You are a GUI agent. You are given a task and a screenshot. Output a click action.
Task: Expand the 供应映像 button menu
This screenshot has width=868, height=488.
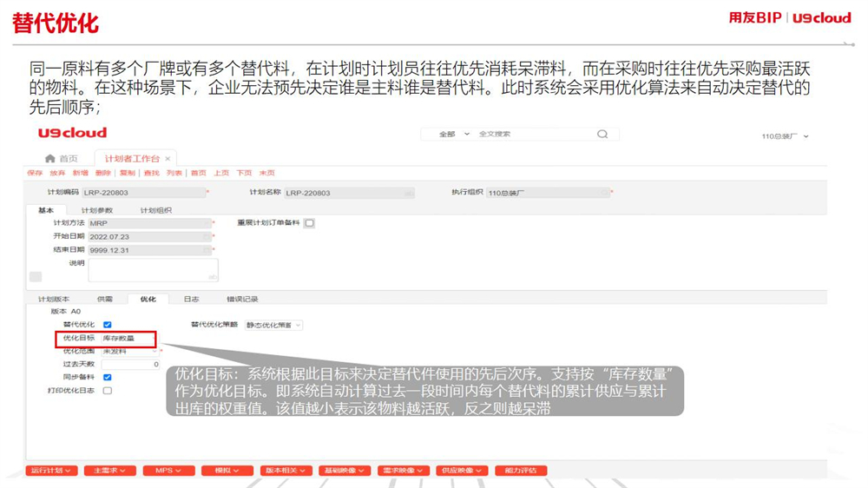(x=463, y=471)
